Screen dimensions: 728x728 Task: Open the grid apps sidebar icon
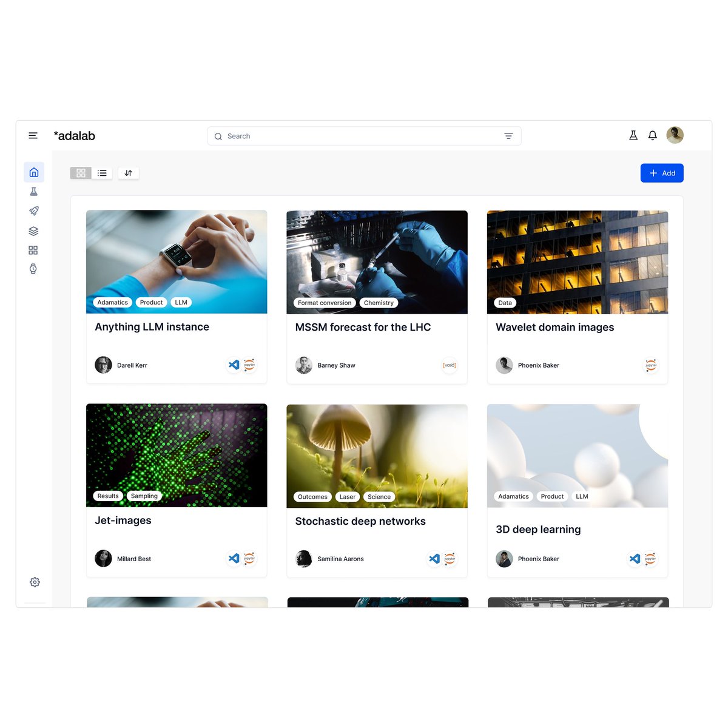point(33,250)
